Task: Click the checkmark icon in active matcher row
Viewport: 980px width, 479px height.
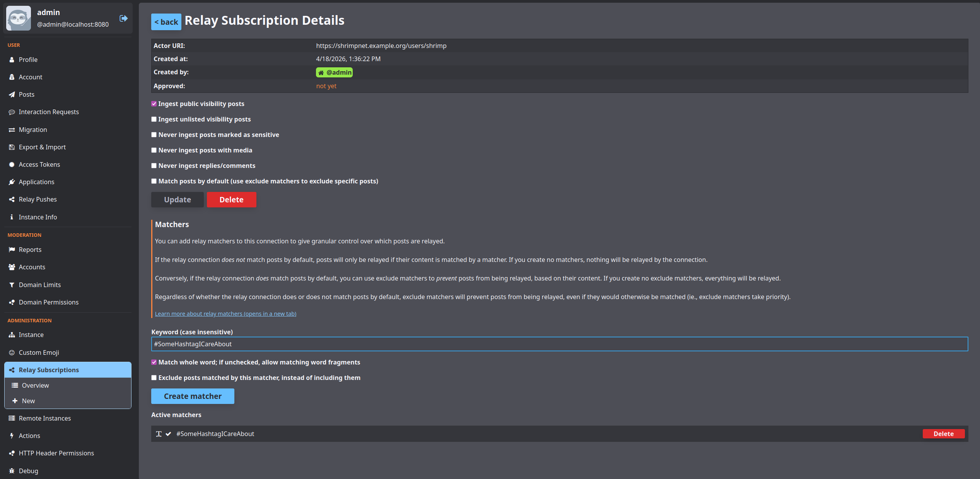Action: tap(168, 434)
